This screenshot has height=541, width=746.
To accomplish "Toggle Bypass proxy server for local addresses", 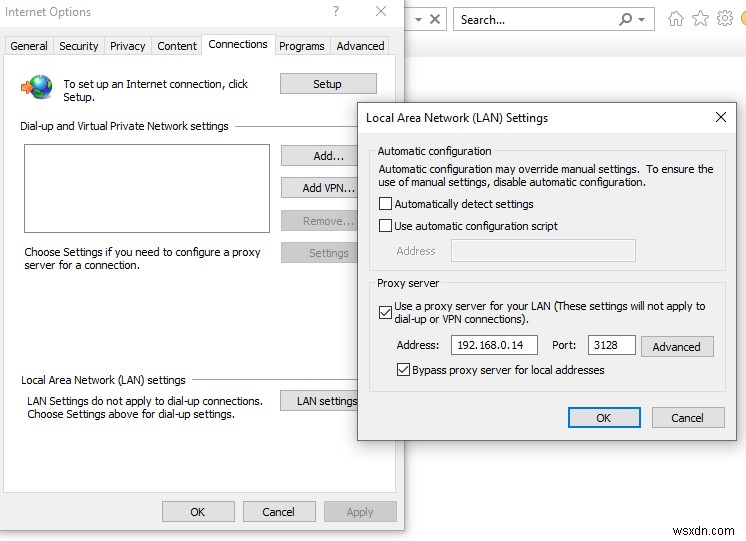I will pyautogui.click(x=403, y=370).
